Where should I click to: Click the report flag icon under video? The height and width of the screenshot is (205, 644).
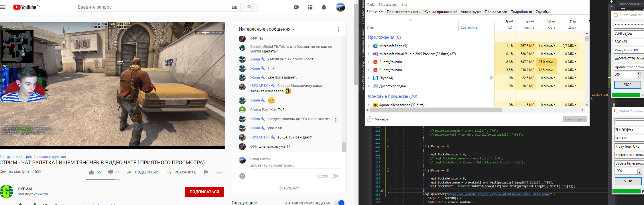tap(206, 172)
